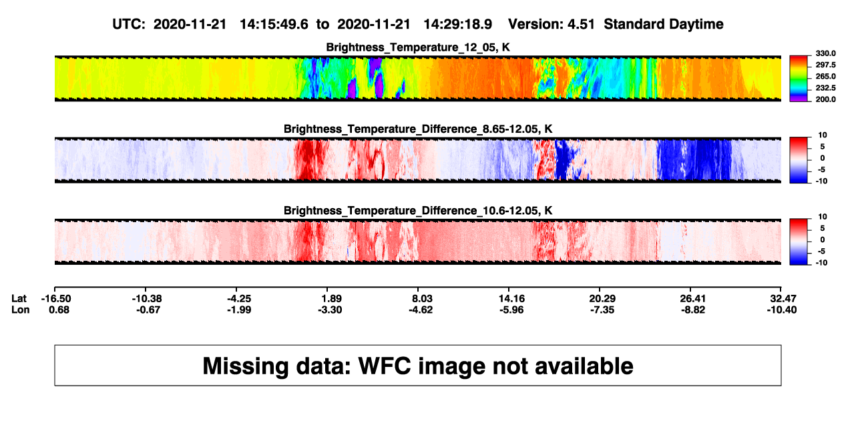Click latitude value -16.50
Viewport: 868px width, 445px height.
57,298
